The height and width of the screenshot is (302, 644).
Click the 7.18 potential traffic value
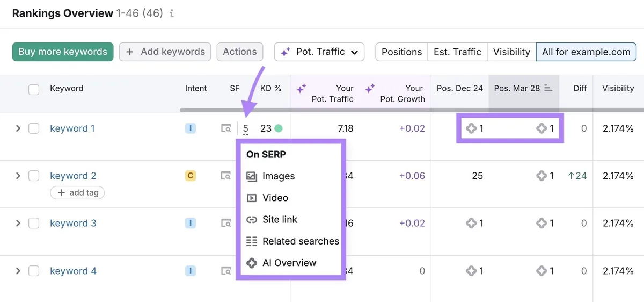coord(346,128)
